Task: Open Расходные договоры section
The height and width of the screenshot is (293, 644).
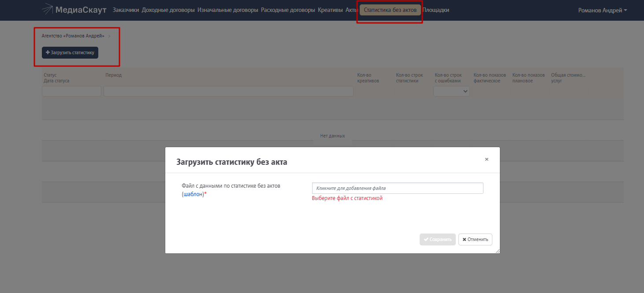Action: [x=288, y=10]
